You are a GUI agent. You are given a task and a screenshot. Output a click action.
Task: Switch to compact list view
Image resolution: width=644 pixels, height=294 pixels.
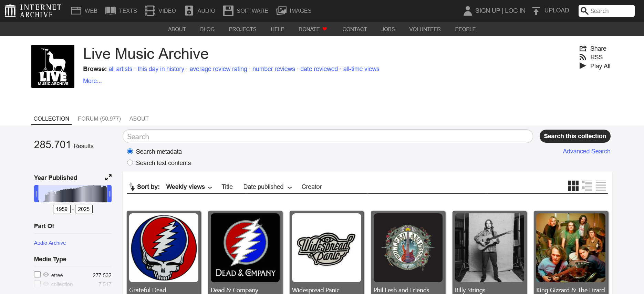[601, 186]
